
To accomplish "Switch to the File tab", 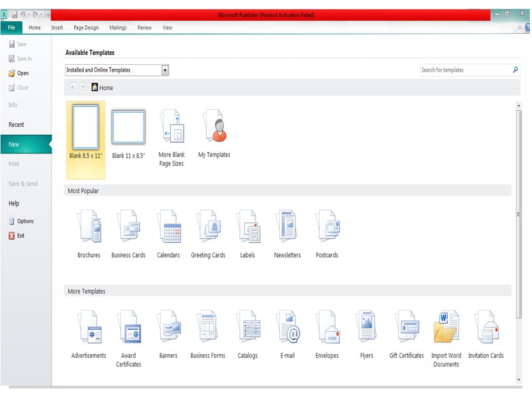I will coord(12,28).
